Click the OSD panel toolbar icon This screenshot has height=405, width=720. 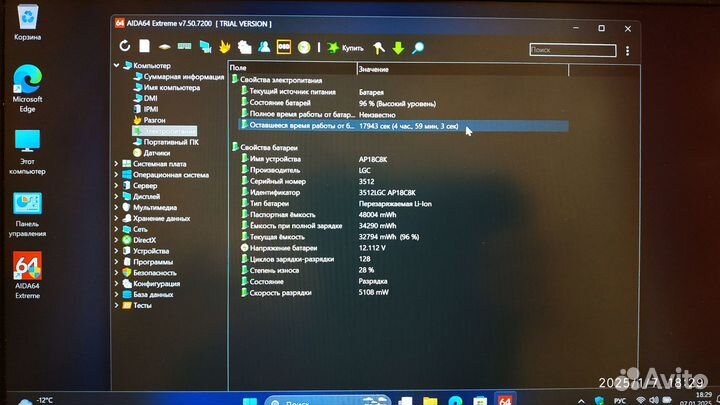coord(284,46)
